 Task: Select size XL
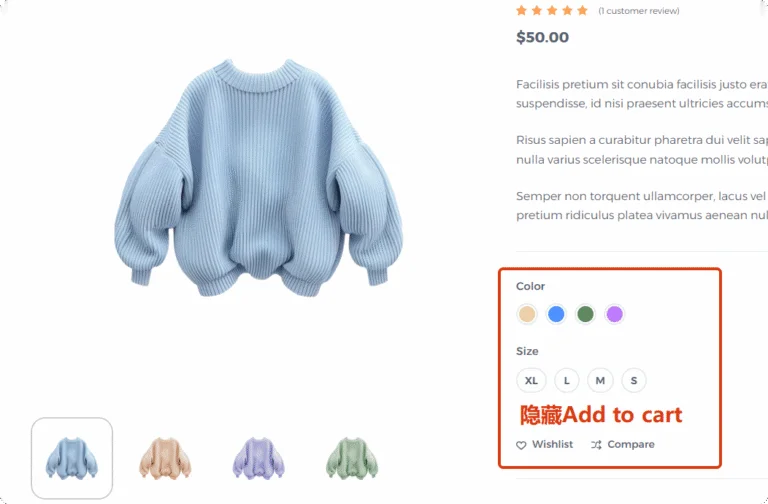click(x=531, y=381)
